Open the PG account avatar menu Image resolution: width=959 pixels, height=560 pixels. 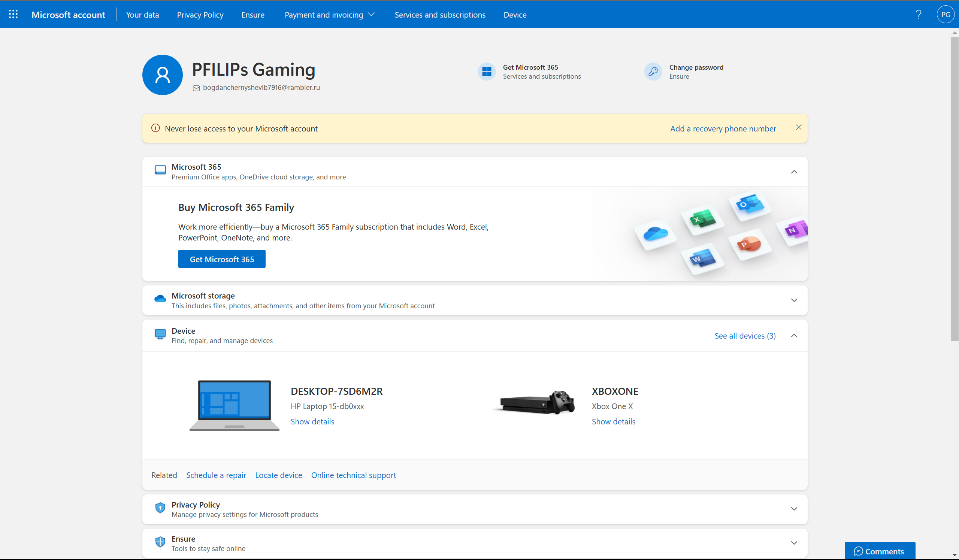point(946,15)
